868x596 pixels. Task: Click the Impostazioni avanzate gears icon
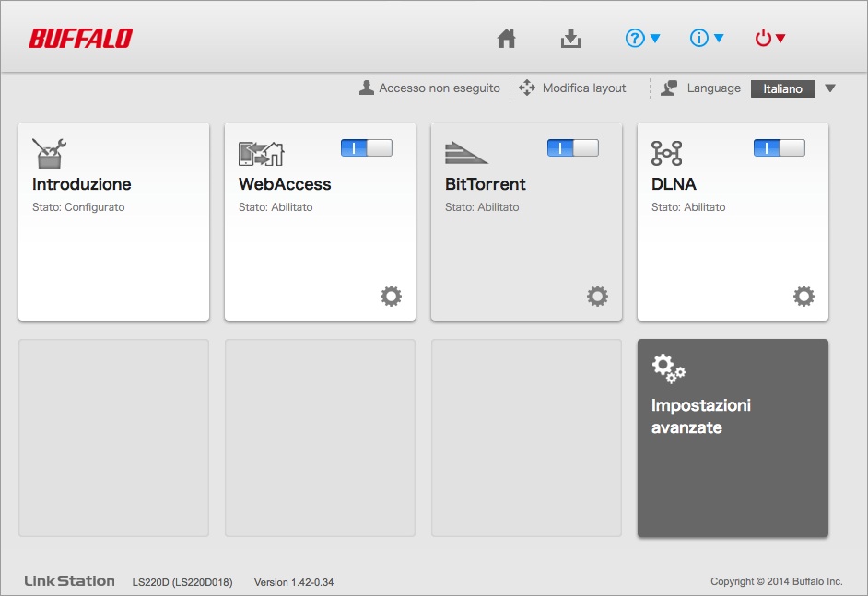point(669,368)
